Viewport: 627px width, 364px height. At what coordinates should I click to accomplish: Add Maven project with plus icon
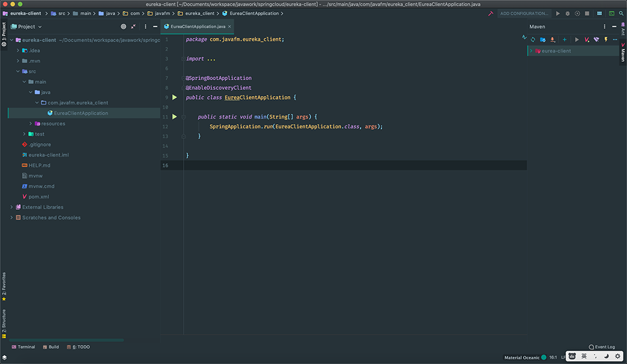(x=565, y=39)
